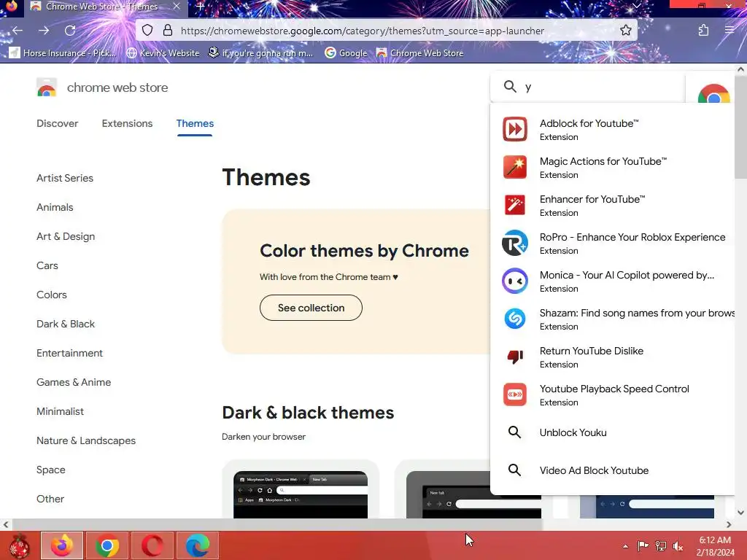Open the Action Center flag icon
747x560 pixels.
643,546
